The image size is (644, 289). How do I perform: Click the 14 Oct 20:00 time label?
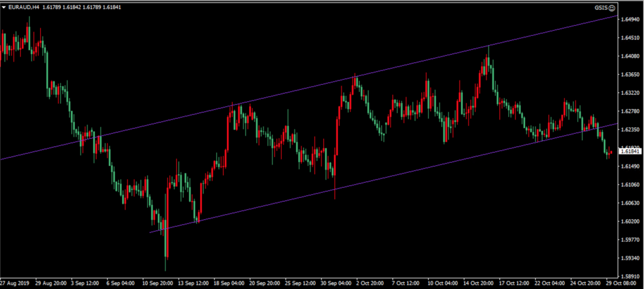pos(479,284)
